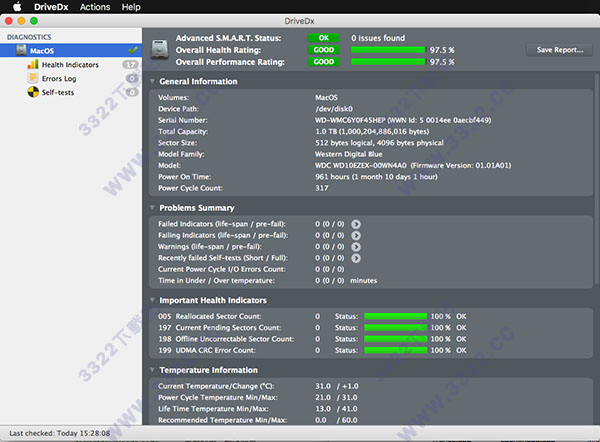Select Health Indicators item

[x=70, y=65]
